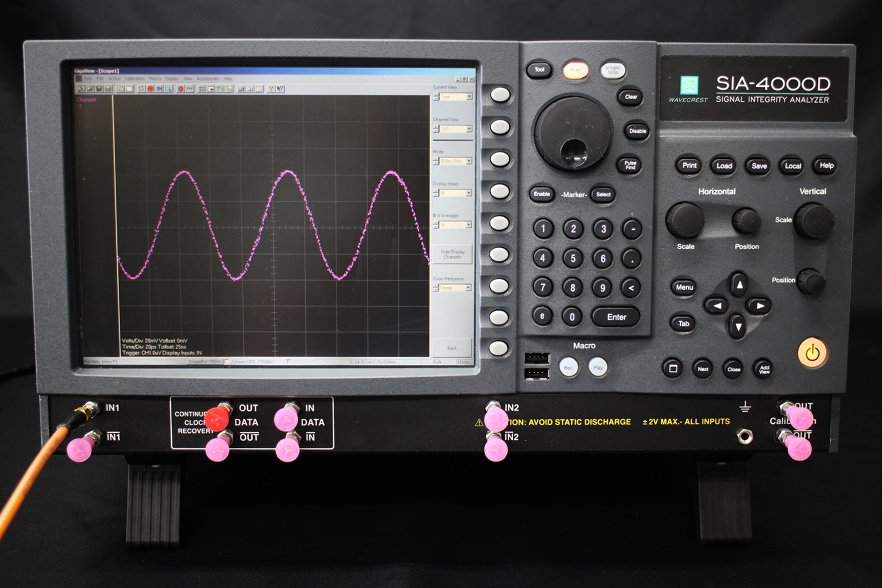Expand the # of Averages dropdown
The width and height of the screenshot is (882, 588).
click(469, 225)
